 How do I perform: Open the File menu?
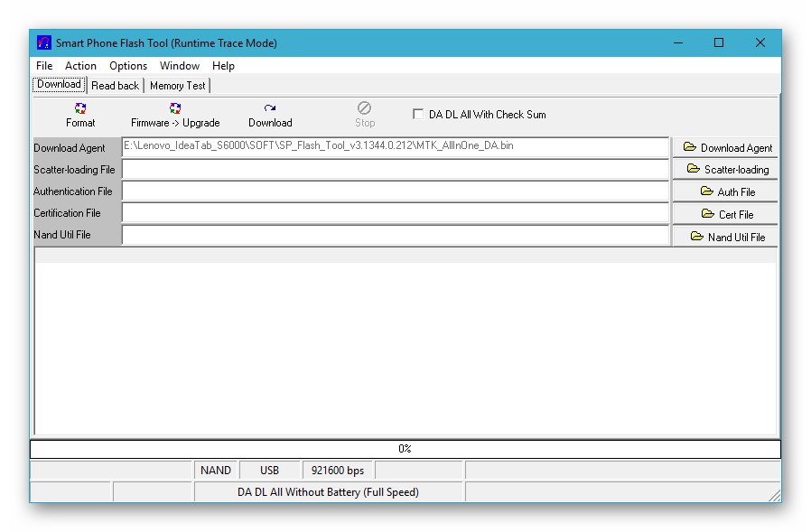pos(44,66)
